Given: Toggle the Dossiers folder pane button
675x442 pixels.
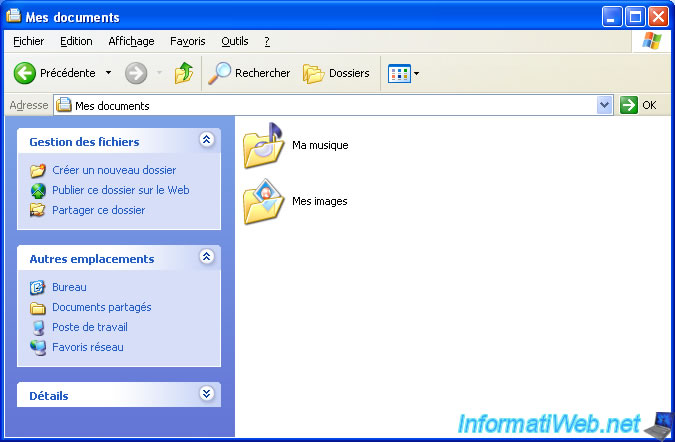Looking at the screenshot, I should coord(336,73).
